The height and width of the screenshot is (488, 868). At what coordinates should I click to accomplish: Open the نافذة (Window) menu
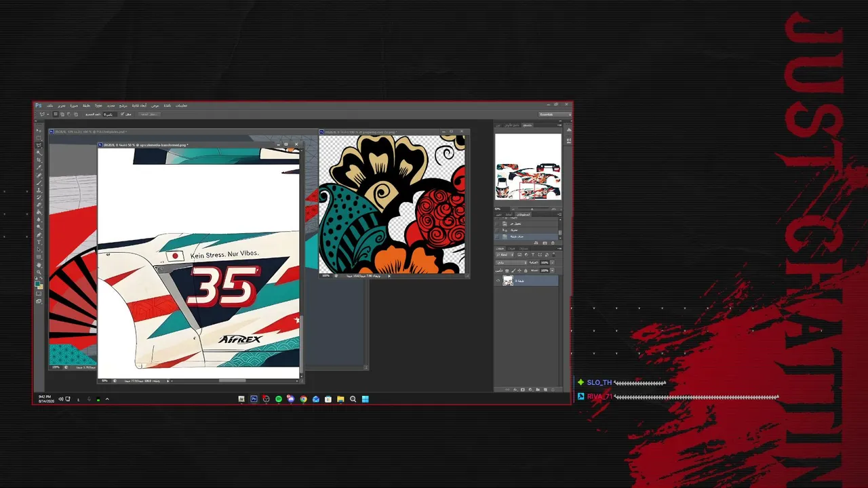pos(167,106)
